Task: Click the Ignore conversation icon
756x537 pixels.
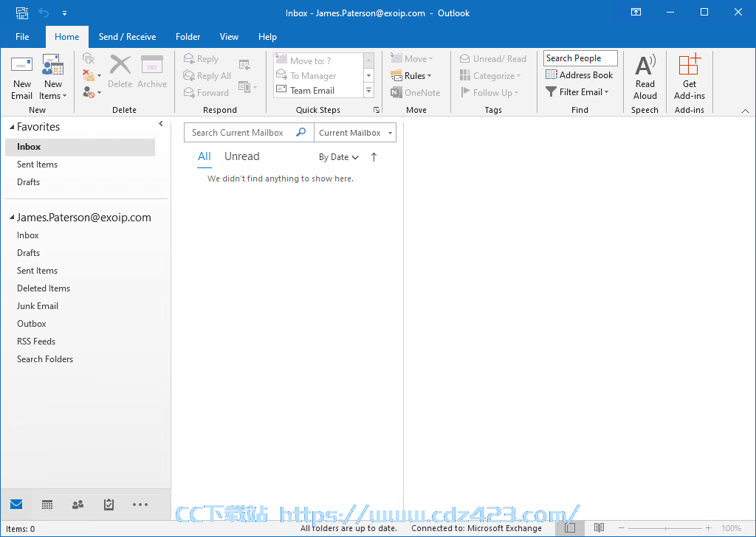Action: pyautogui.click(x=89, y=59)
